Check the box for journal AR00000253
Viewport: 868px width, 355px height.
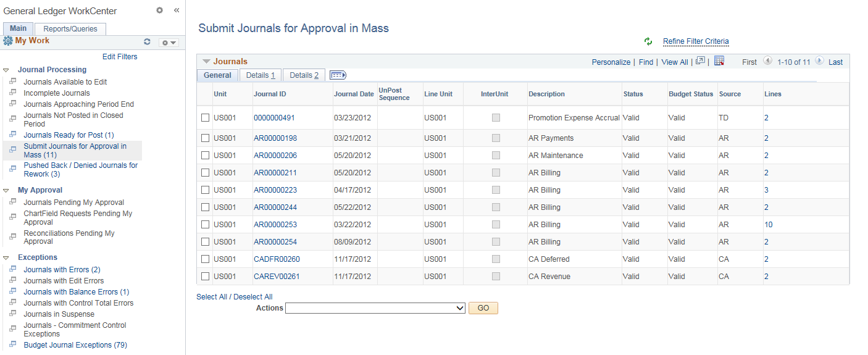click(x=206, y=225)
